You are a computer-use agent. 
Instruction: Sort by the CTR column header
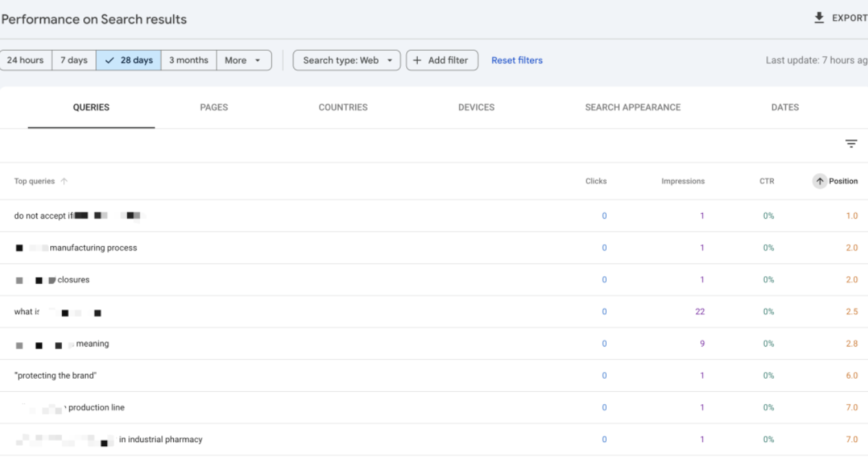tap(768, 181)
